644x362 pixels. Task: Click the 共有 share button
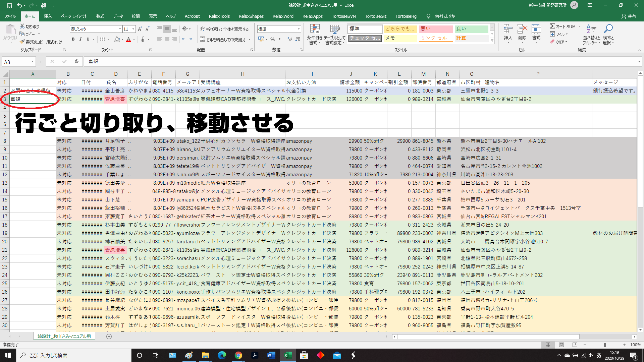pyautogui.click(x=629, y=16)
